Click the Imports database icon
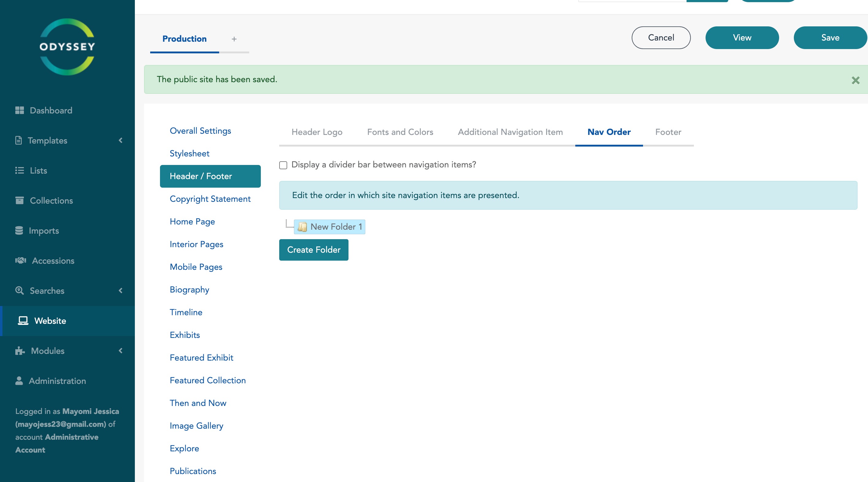The image size is (868, 482). (x=19, y=231)
